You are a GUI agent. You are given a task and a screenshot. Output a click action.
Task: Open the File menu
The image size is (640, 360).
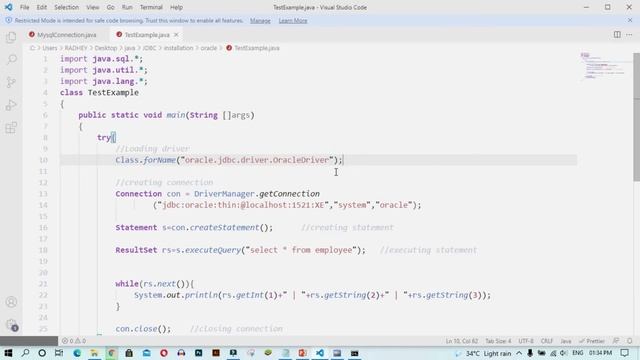point(24,7)
